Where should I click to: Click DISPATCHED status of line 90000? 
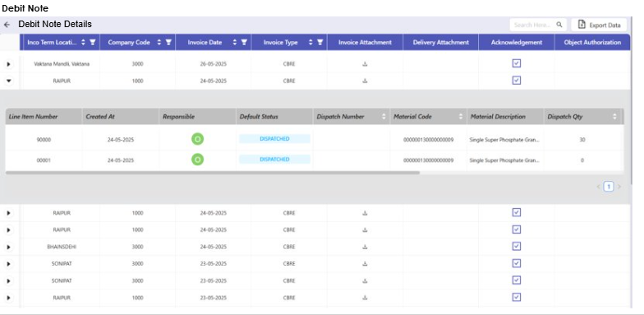tap(274, 139)
